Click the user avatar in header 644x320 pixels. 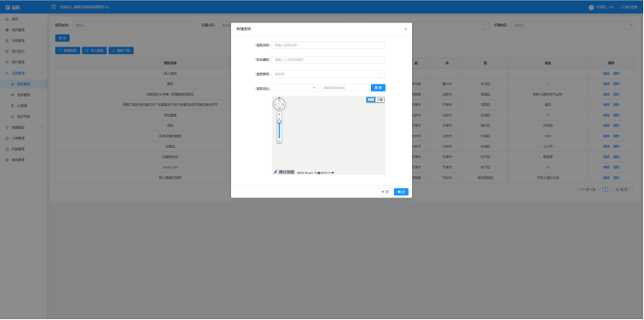click(x=591, y=7)
